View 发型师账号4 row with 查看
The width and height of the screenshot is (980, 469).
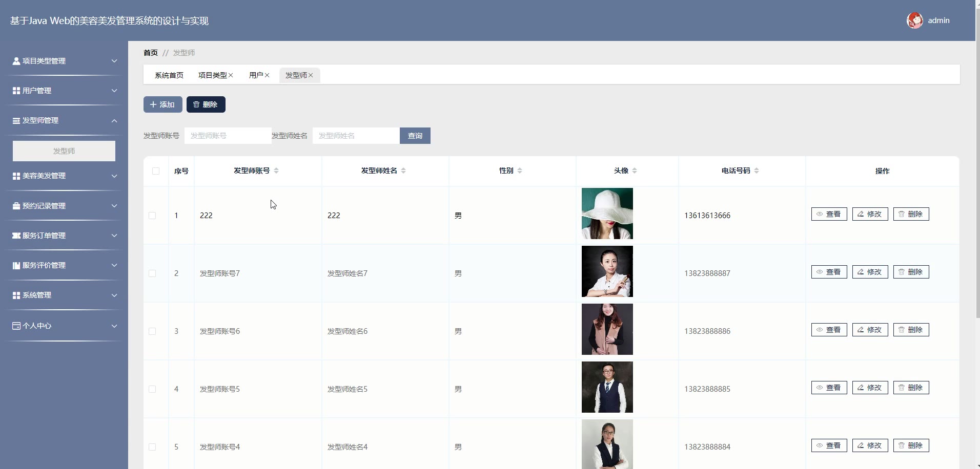click(x=829, y=445)
